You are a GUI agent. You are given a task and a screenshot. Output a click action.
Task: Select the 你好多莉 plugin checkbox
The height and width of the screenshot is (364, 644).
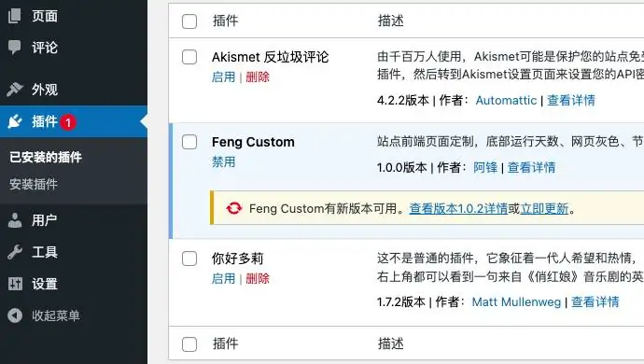coord(189,259)
